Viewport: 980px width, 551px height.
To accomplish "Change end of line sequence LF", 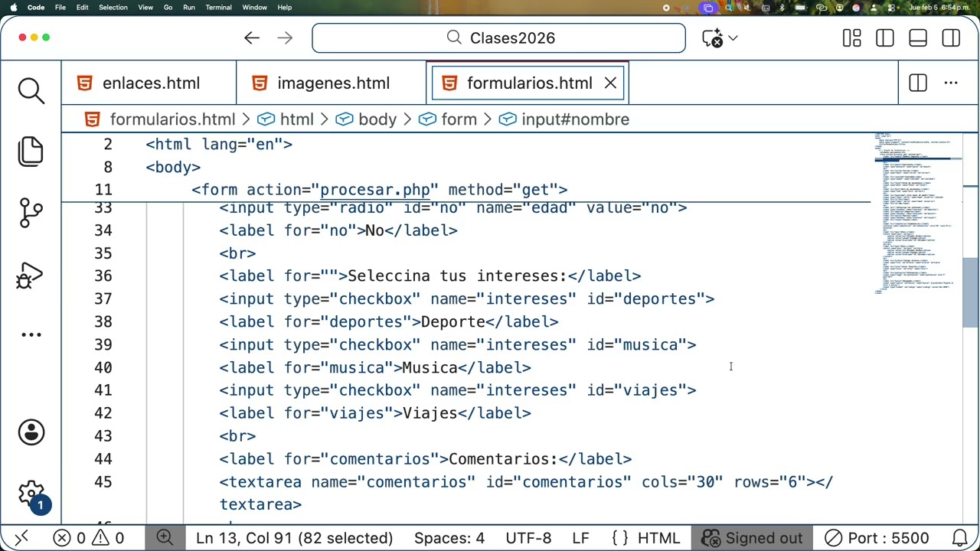I will point(580,538).
